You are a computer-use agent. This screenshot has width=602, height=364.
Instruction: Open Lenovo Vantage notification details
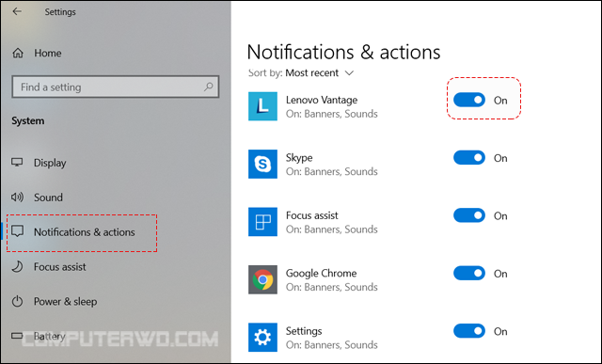pyautogui.click(x=332, y=106)
